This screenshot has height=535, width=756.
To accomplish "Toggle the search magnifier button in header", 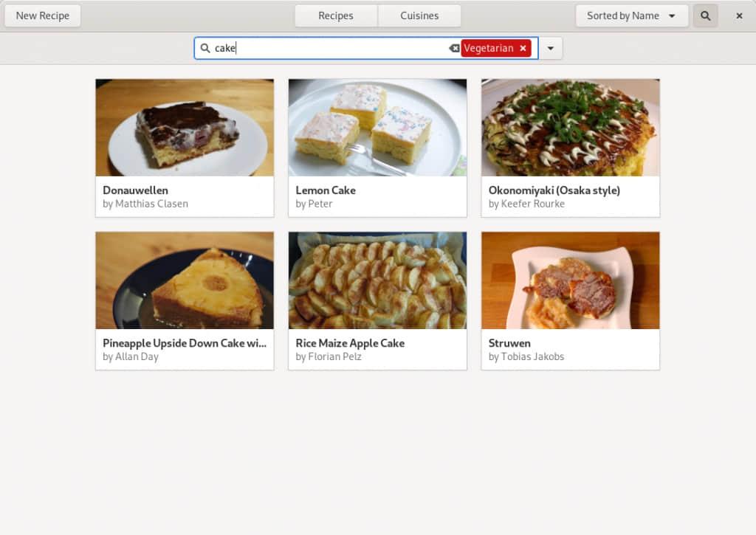I will pos(705,15).
